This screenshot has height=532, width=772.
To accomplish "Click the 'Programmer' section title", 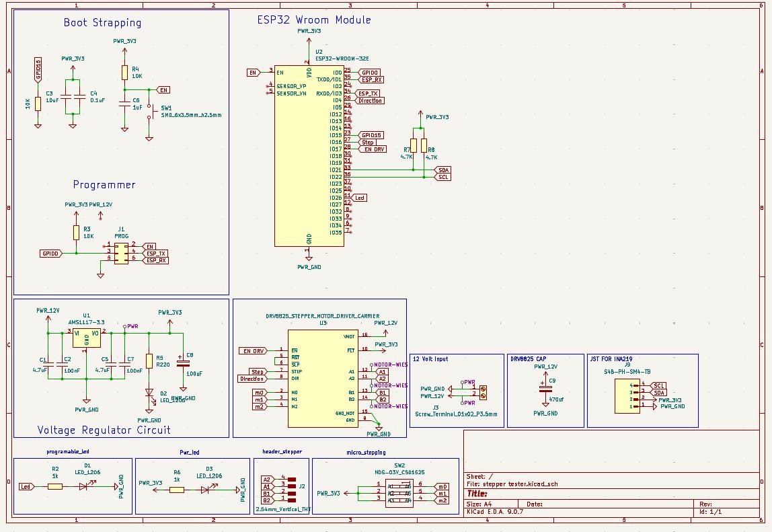I will [104, 185].
